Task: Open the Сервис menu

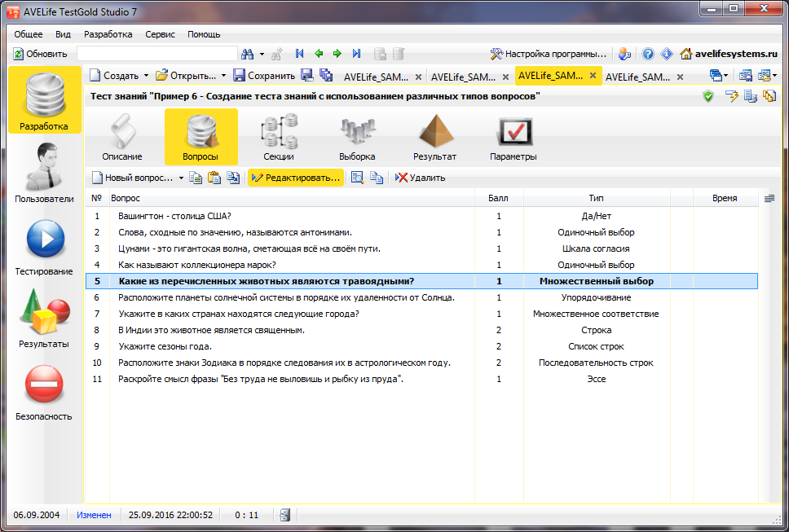Action: point(160,34)
